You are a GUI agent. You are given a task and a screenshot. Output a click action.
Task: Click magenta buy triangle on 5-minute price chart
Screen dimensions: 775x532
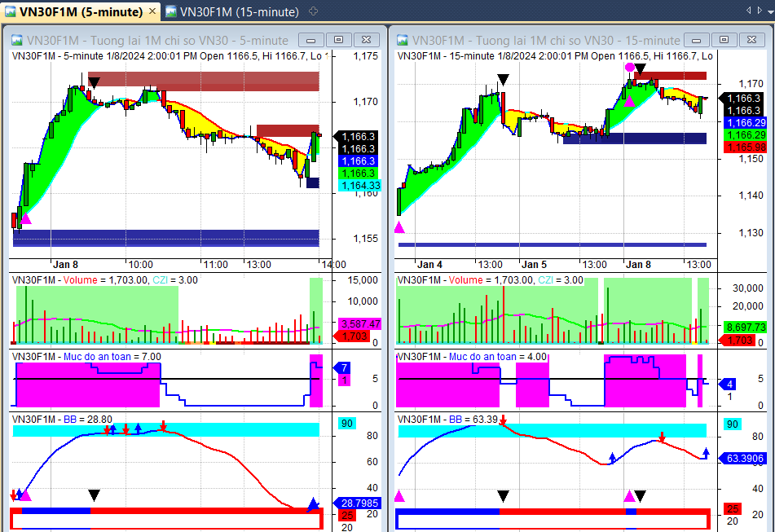point(26,219)
